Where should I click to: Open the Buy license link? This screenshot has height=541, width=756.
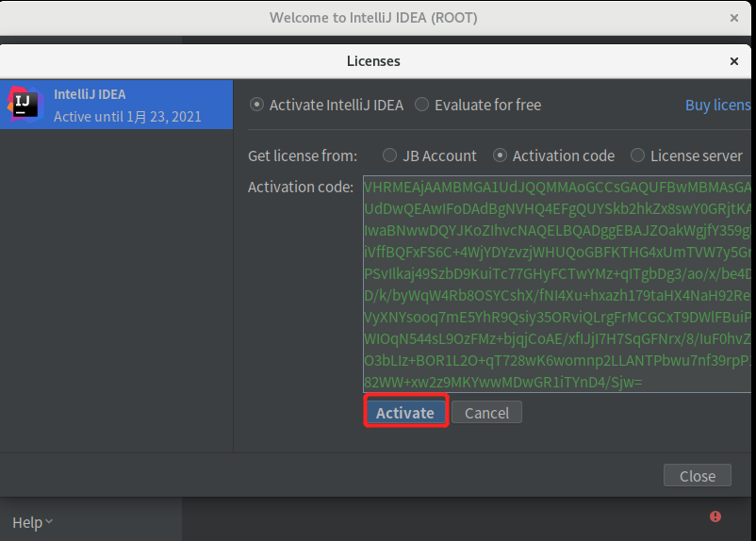[x=718, y=105]
